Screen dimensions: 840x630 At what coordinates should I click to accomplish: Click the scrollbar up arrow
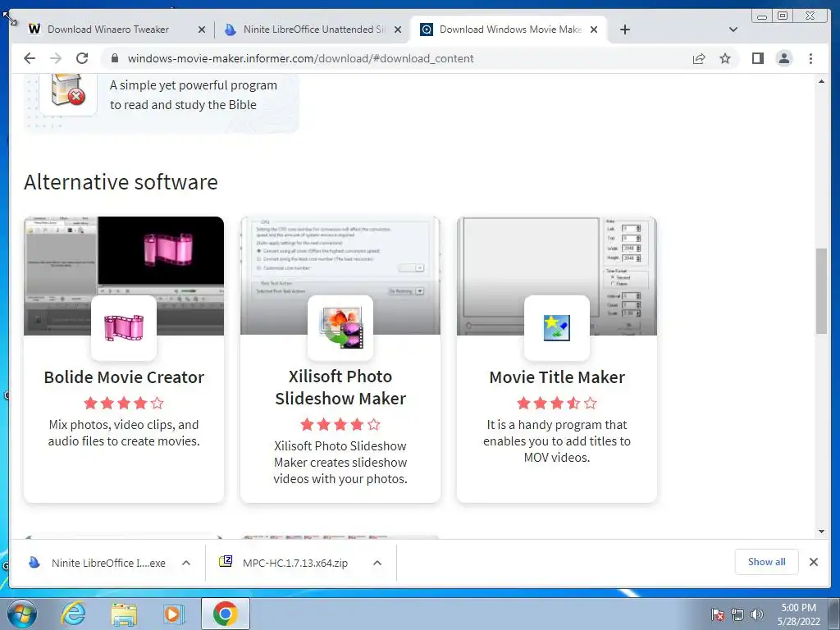pyautogui.click(x=821, y=81)
